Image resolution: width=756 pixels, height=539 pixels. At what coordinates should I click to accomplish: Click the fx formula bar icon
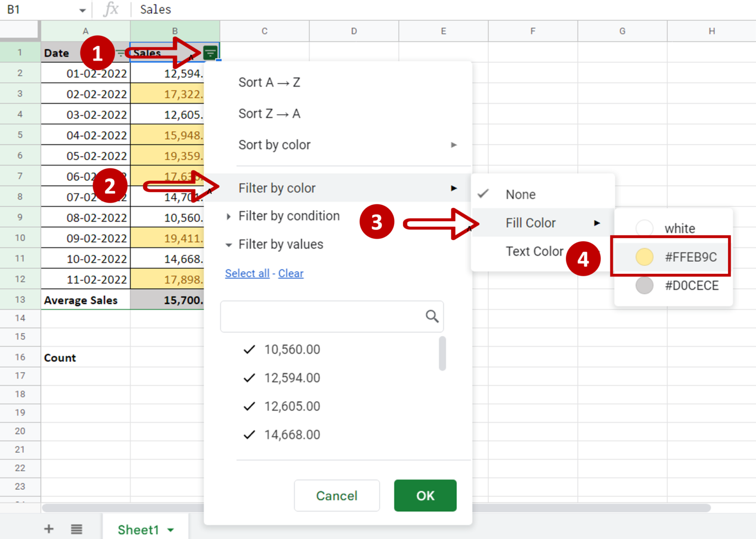tap(111, 9)
